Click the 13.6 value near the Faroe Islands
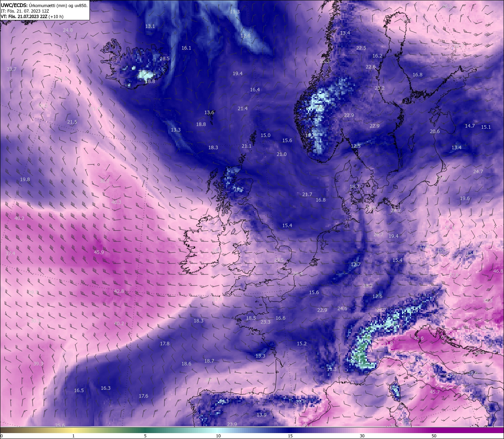504x439 pixels. 209,113
